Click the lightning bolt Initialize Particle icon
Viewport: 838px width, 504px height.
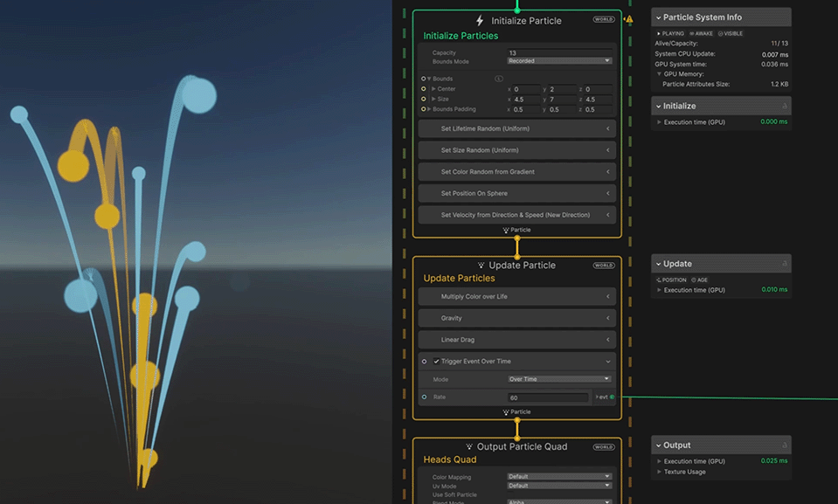(x=479, y=20)
